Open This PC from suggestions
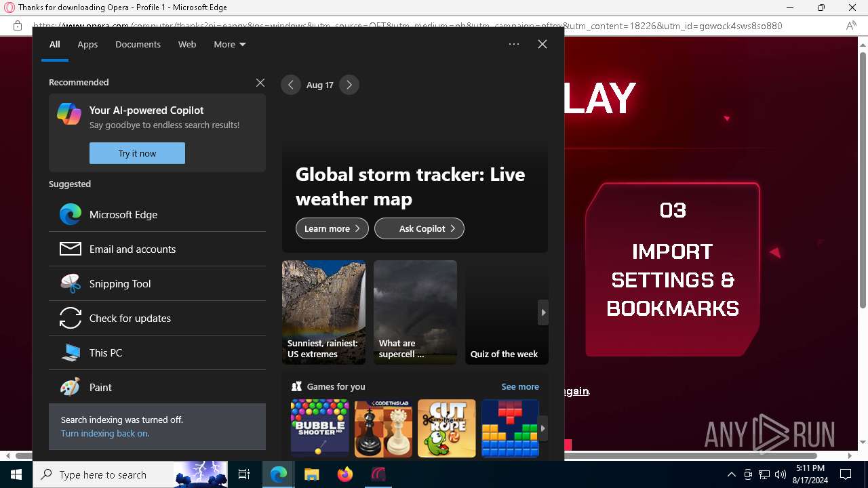The image size is (868, 488). pyautogui.click(x=157, y=352)
